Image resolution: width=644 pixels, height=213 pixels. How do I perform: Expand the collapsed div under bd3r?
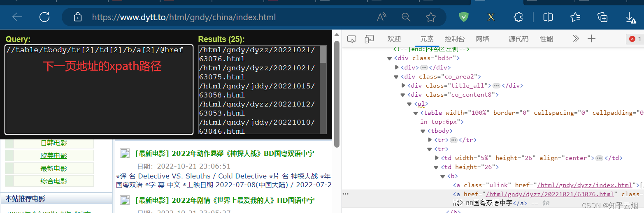(x=397, y=67)
